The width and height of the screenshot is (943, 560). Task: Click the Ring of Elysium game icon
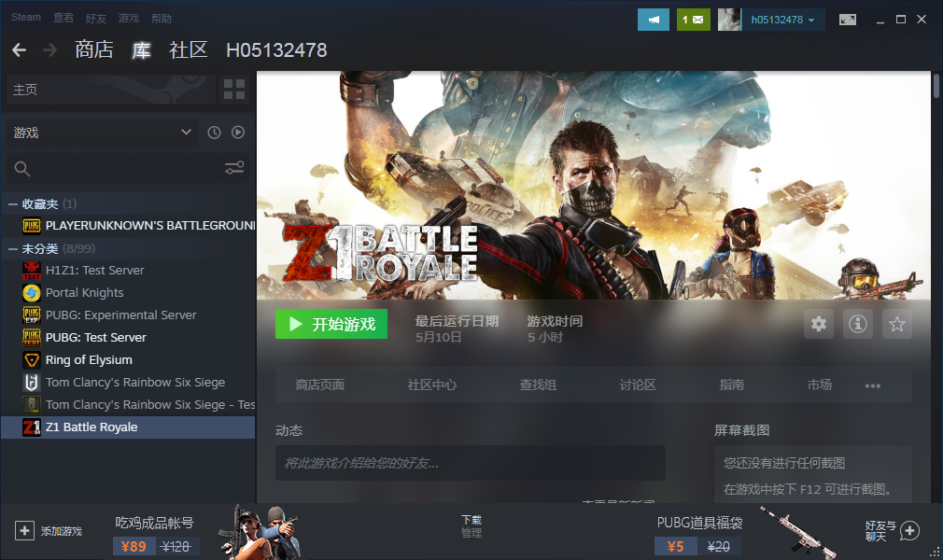click(x=31, y=359)
